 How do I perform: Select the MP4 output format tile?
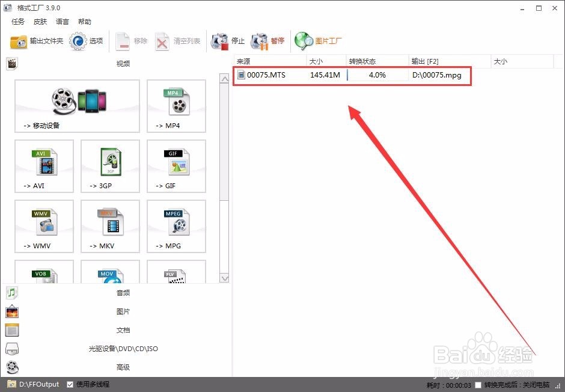[176, 106]
